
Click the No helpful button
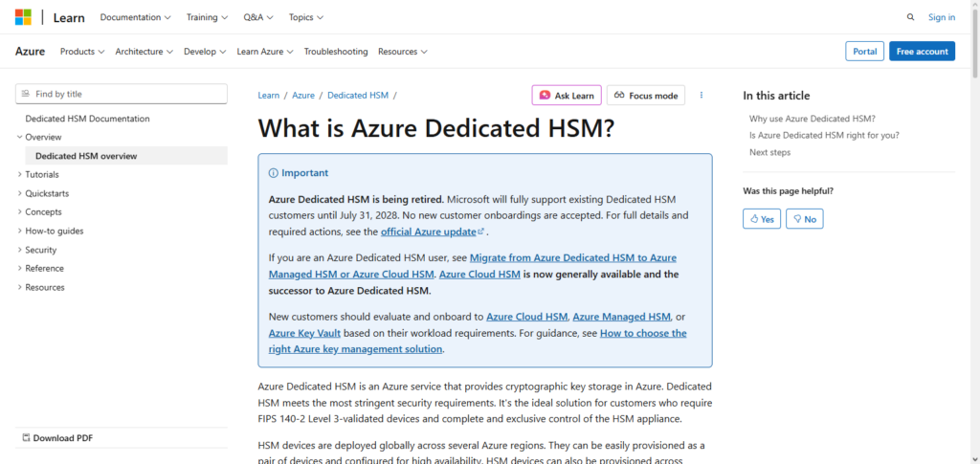click(804, 219)
